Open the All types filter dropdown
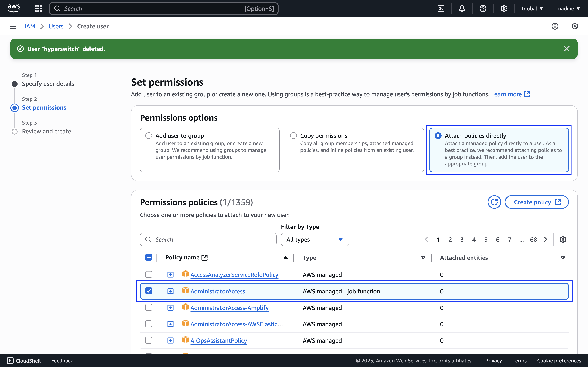Screen dimensions: 588x367 pyautogui.click(x=315, y=239)
